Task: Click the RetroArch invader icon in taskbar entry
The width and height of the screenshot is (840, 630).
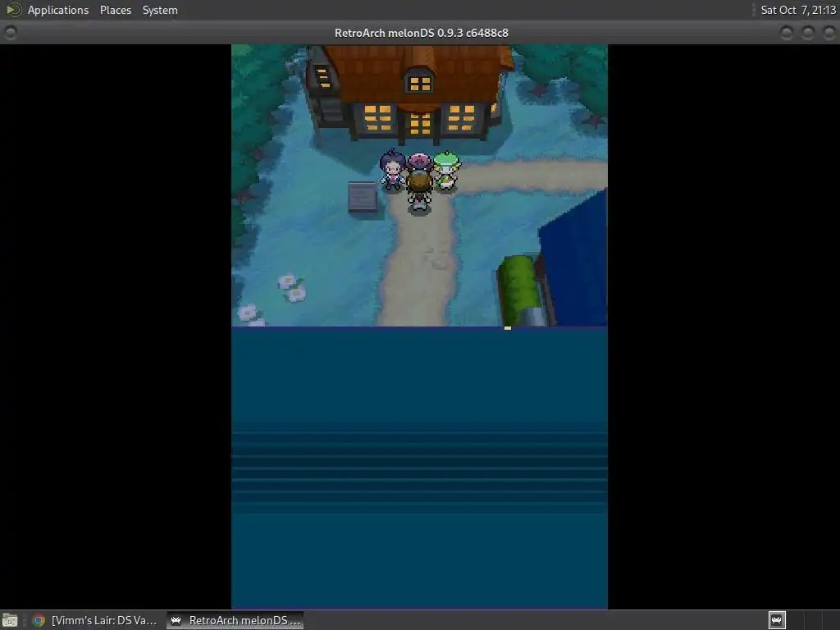Action: [x=176, y=620]
